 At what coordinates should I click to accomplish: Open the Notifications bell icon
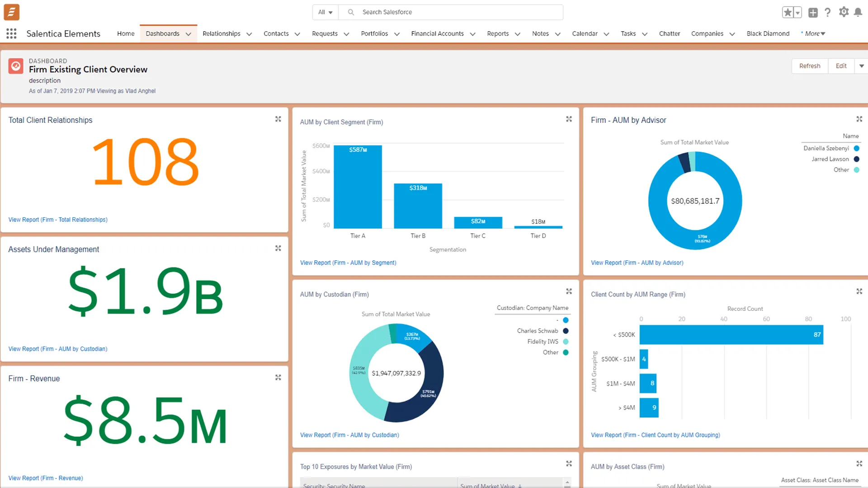[858, 12]
